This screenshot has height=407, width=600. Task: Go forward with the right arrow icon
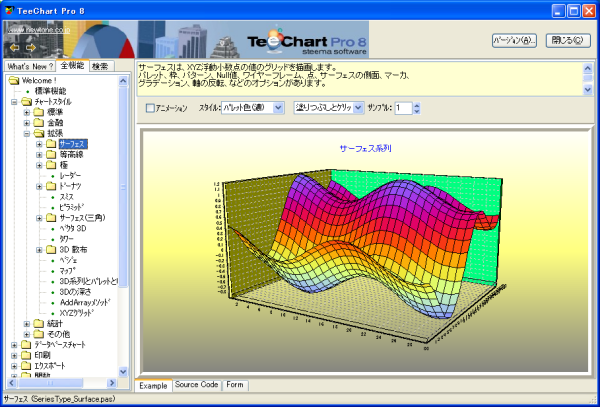[31, 47]
